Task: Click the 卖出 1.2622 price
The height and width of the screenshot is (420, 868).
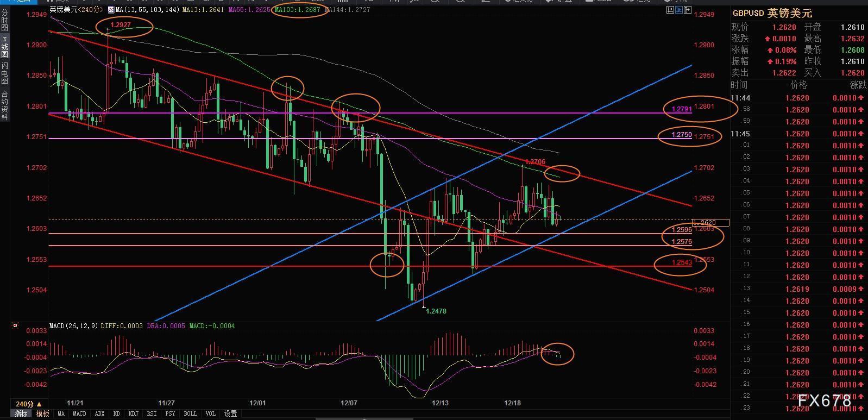Action: point(784,73)
